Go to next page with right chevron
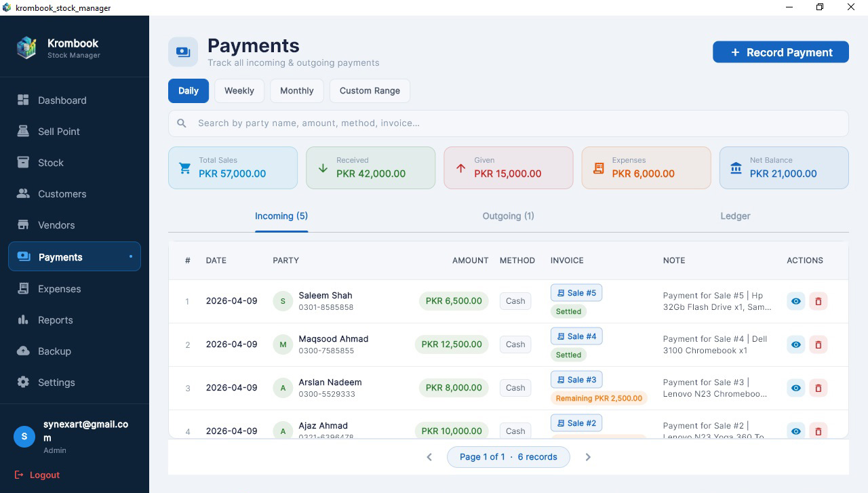This screenshot has height=493, width=868. (x=588, y=457)
